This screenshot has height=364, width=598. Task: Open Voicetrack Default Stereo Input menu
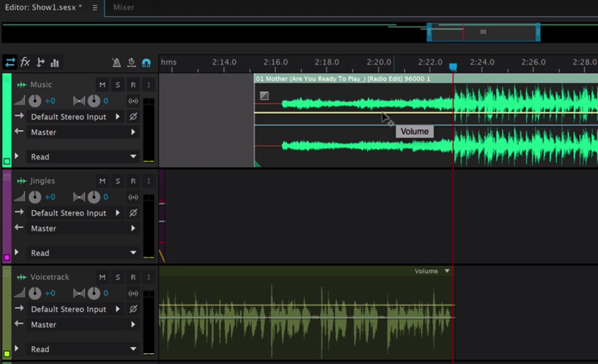tap(75, 309)
